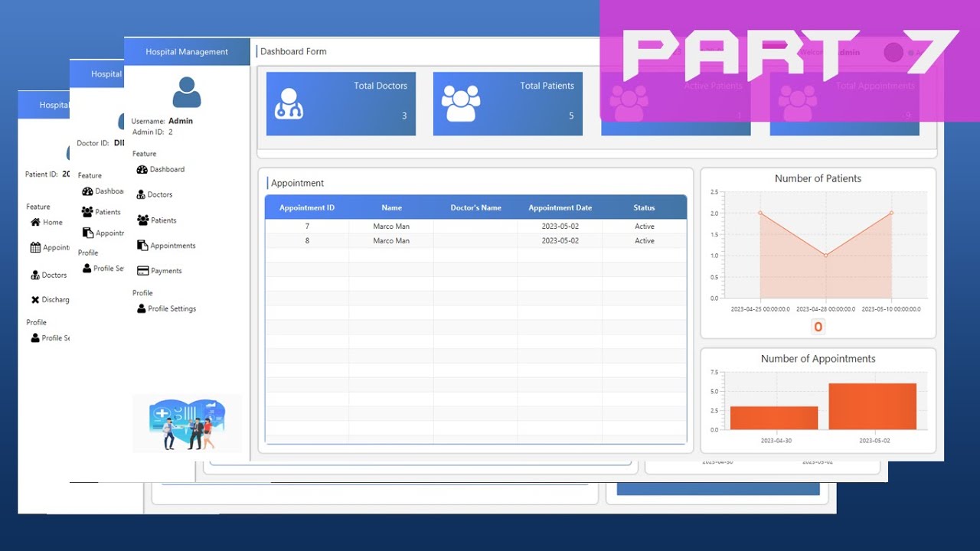Click the Doctor's Name column header
This screenshot has width=980, height=551.
click(x=475, y=207)
